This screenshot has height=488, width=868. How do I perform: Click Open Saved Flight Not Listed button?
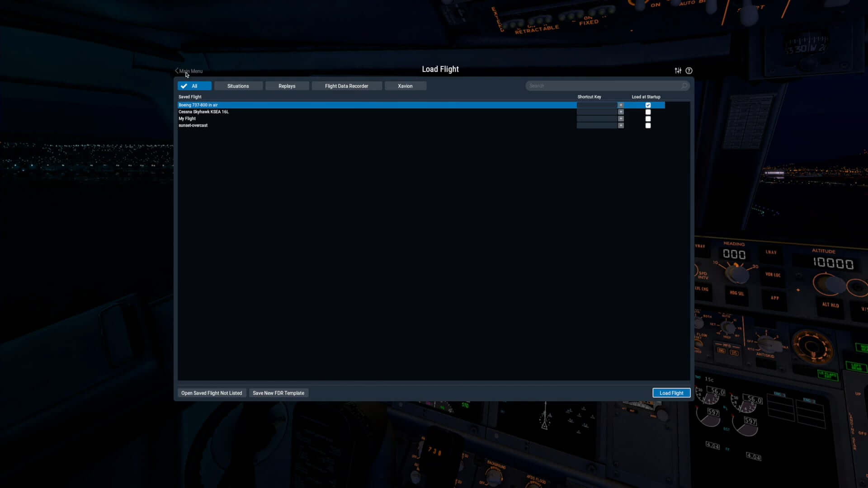(211, 393)
